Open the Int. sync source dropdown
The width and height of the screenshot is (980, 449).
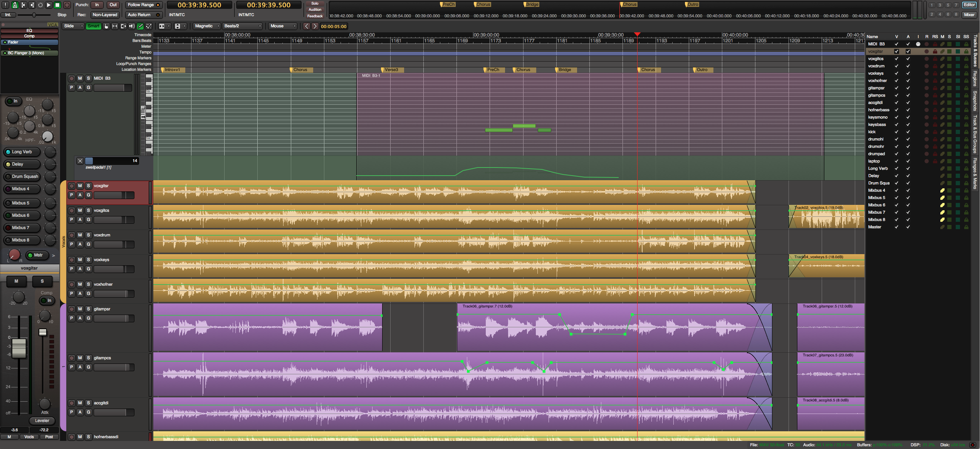8,15
